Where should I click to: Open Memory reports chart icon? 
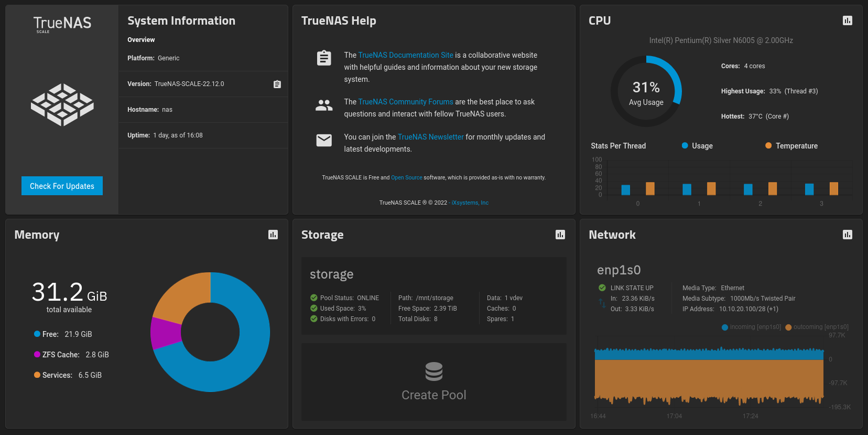(x=273, y=235)
